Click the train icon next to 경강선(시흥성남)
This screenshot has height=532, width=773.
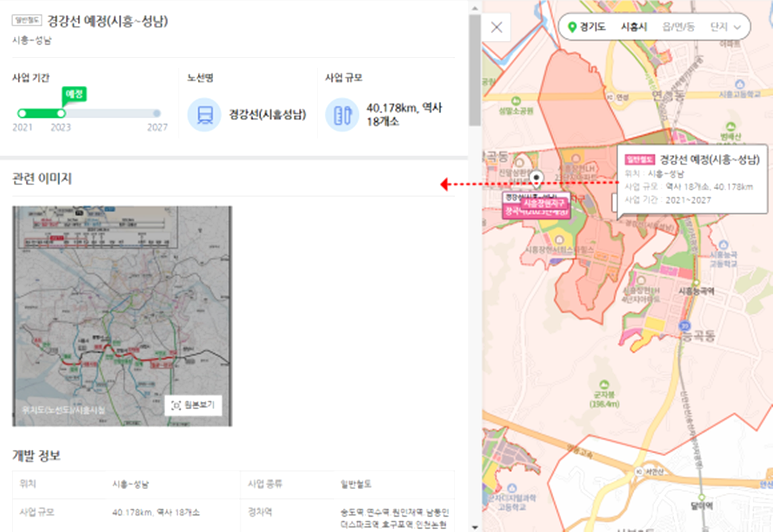(205, 115)
